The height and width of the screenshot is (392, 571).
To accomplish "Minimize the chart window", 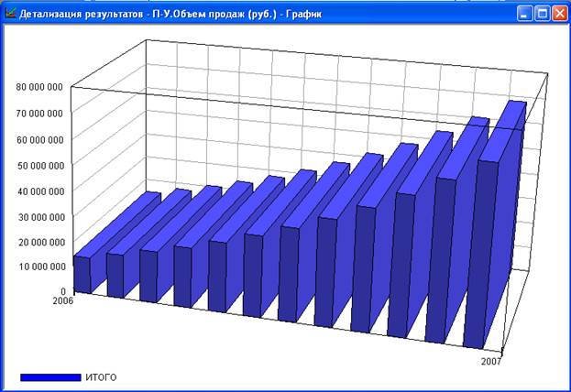I will [x=524, y=14].
